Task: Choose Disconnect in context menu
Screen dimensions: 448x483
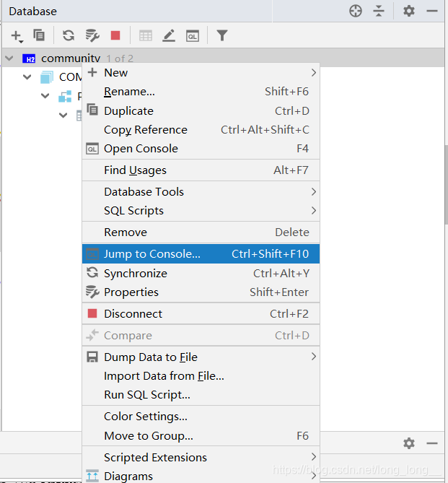Action: (201, 313)
